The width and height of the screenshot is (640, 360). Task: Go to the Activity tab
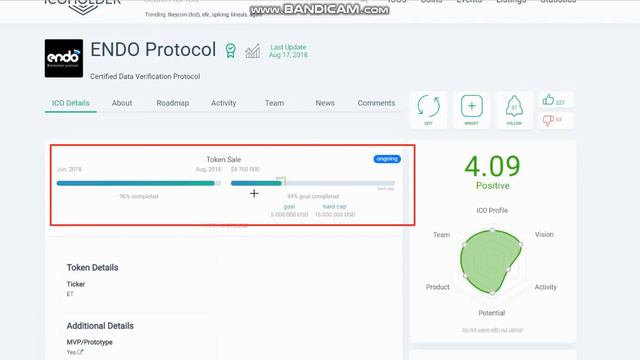tap(224, 103)
